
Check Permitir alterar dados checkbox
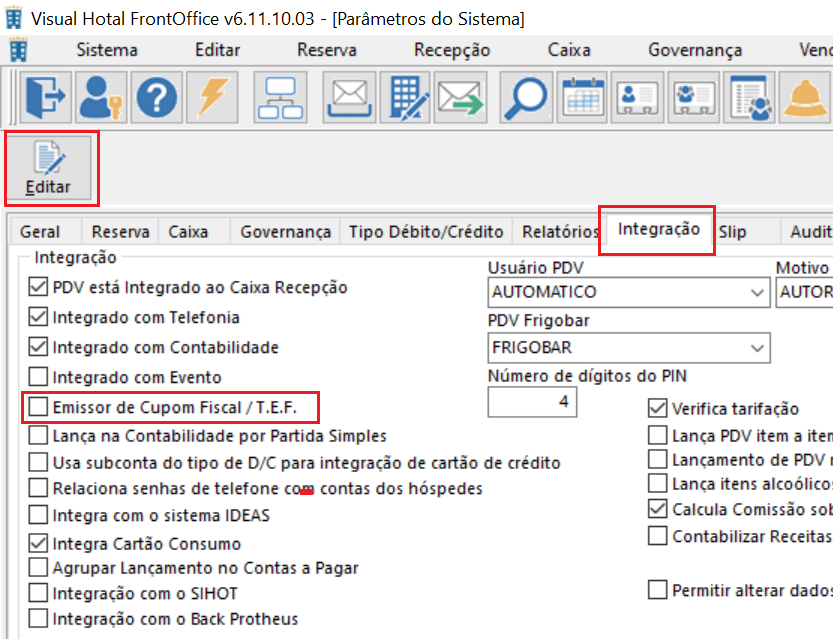(x=658, y=590)
